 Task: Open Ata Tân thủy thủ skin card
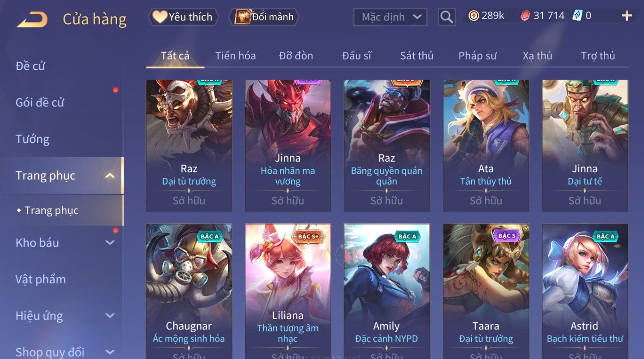click(x=486, y=145)
